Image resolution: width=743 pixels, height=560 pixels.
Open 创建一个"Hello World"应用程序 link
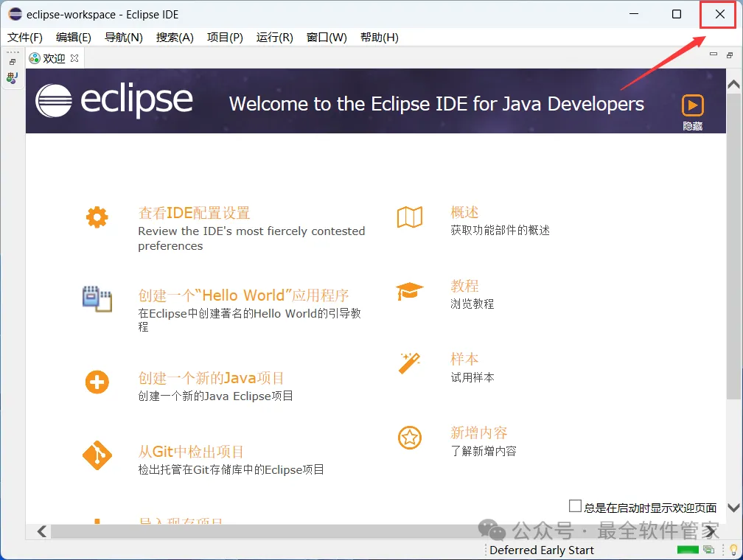coord(243,295)
